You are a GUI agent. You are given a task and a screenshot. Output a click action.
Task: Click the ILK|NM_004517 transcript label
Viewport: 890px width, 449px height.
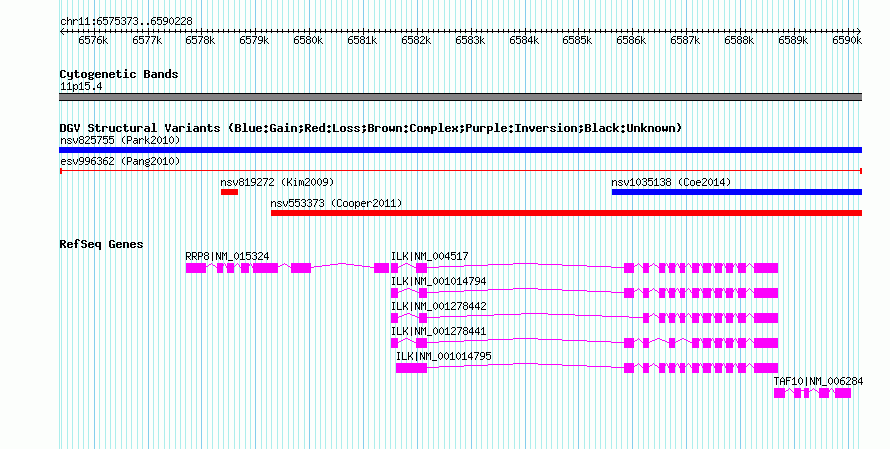(430, 257)
